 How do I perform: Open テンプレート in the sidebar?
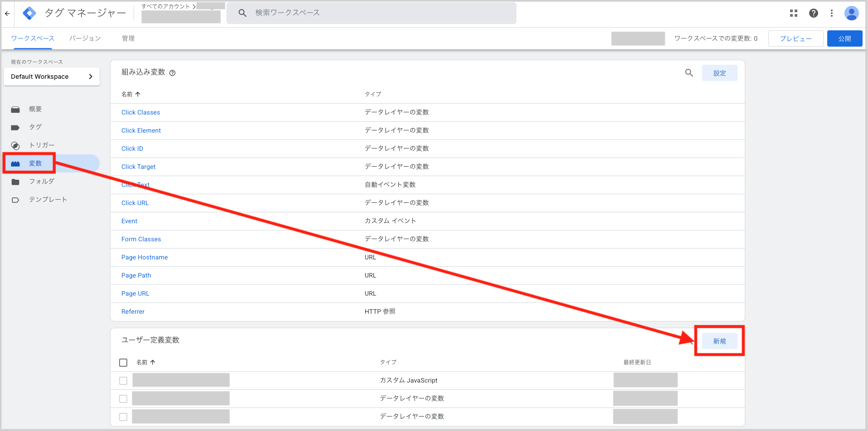pos(48,200)
